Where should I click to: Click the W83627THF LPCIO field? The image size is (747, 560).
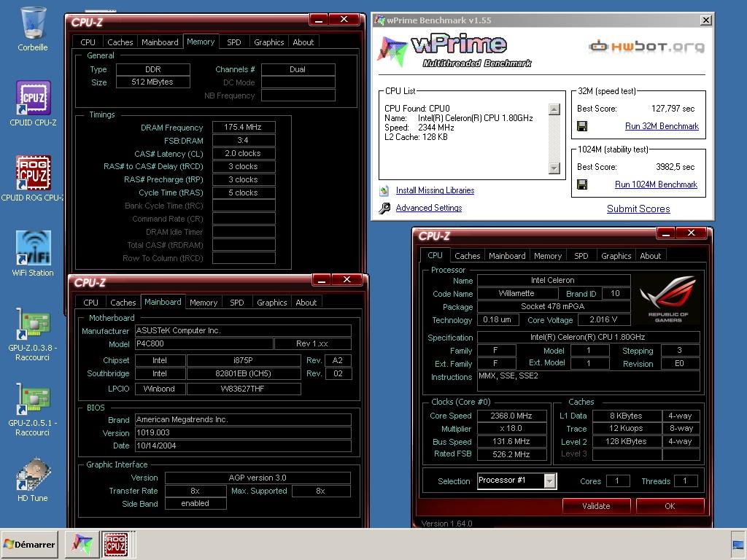[244, 389]
